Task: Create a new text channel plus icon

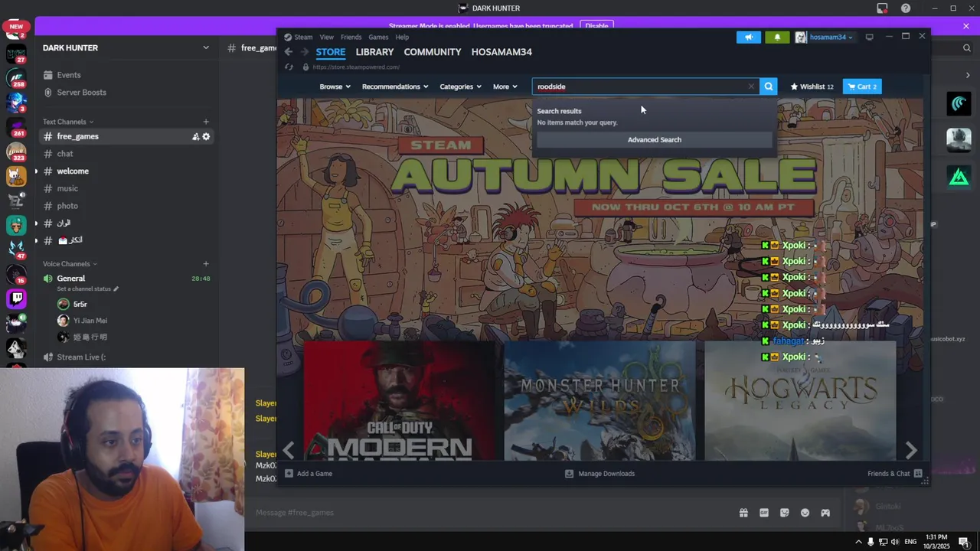Action: (206, 122)
